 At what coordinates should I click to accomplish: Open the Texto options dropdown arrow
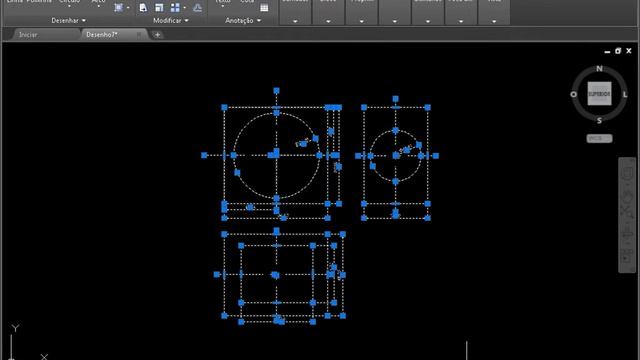coord(222,6)
